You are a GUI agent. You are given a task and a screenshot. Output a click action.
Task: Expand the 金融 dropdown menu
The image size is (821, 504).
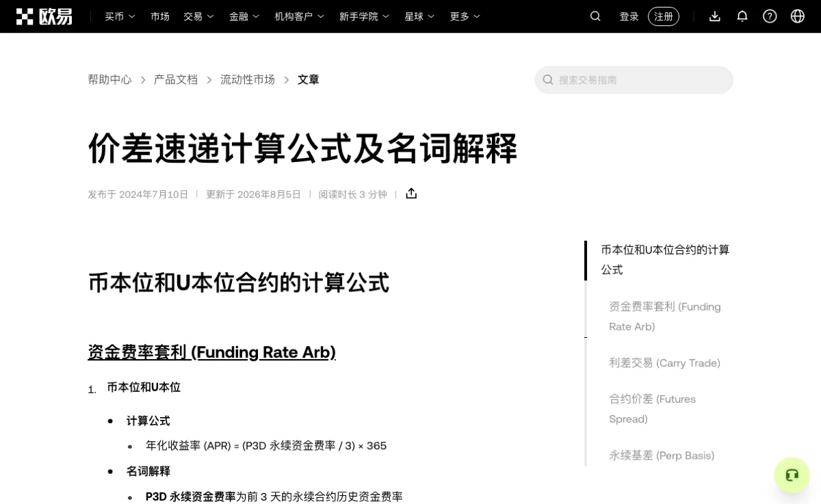pos(245,16)
